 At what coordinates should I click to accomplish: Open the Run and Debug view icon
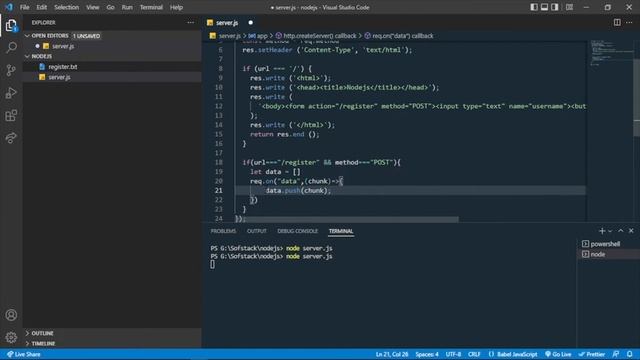coord(11,93)
